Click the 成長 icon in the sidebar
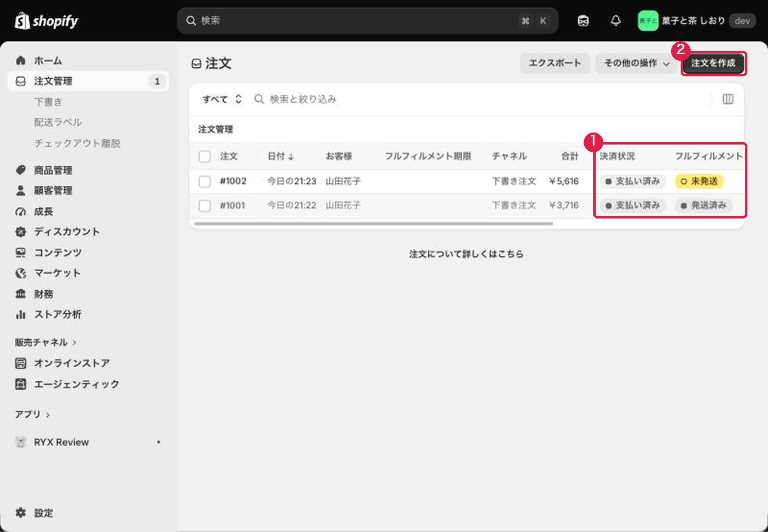The image size is (768, 532). (21, 211)
